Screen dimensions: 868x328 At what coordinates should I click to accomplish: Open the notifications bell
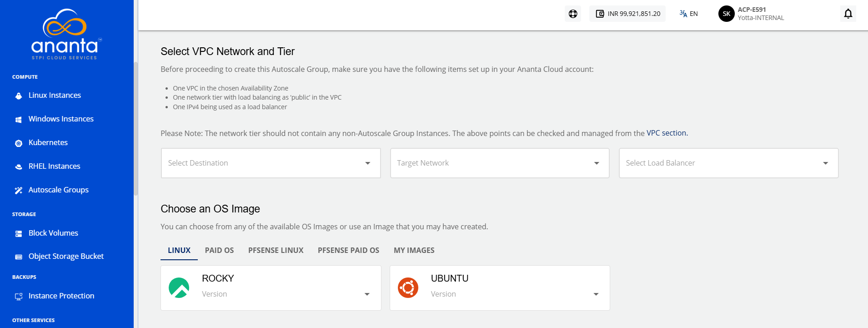848,14
